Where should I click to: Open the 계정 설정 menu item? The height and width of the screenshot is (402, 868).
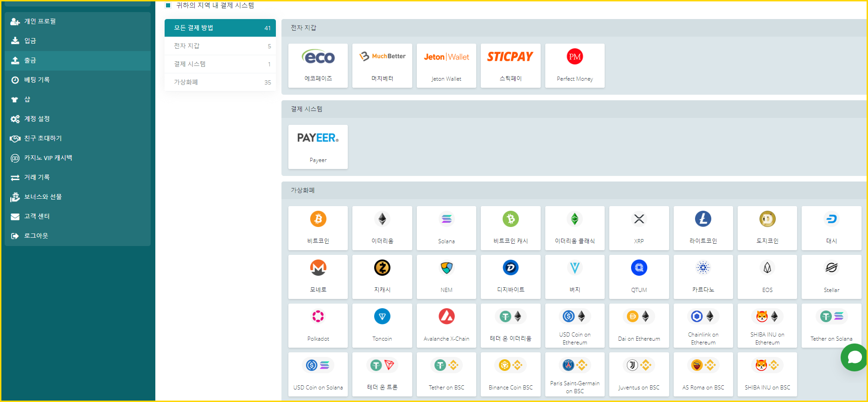(x=77, y=119)
